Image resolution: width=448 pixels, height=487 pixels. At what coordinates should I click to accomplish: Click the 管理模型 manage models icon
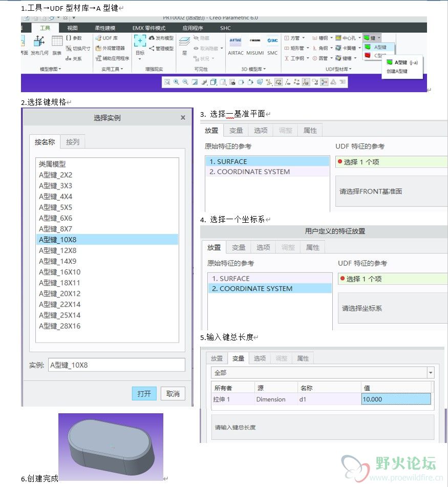coord(152,48)
